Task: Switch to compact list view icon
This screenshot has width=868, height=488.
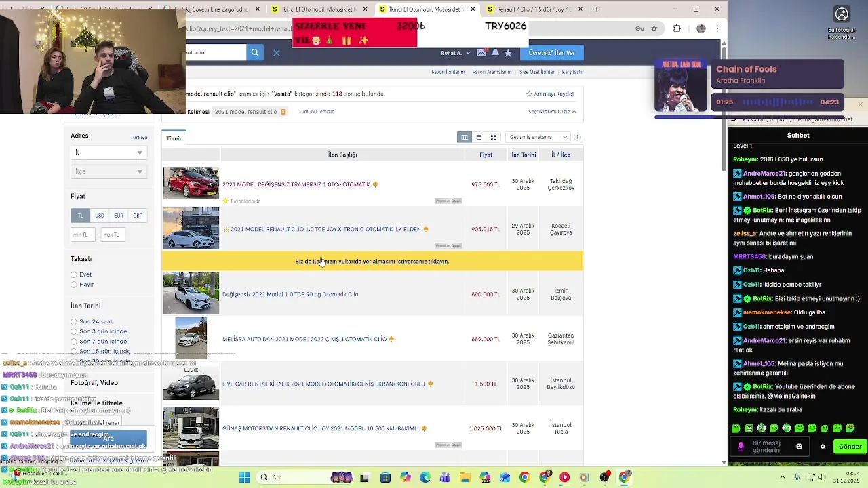Action: (x=479, y=137)
